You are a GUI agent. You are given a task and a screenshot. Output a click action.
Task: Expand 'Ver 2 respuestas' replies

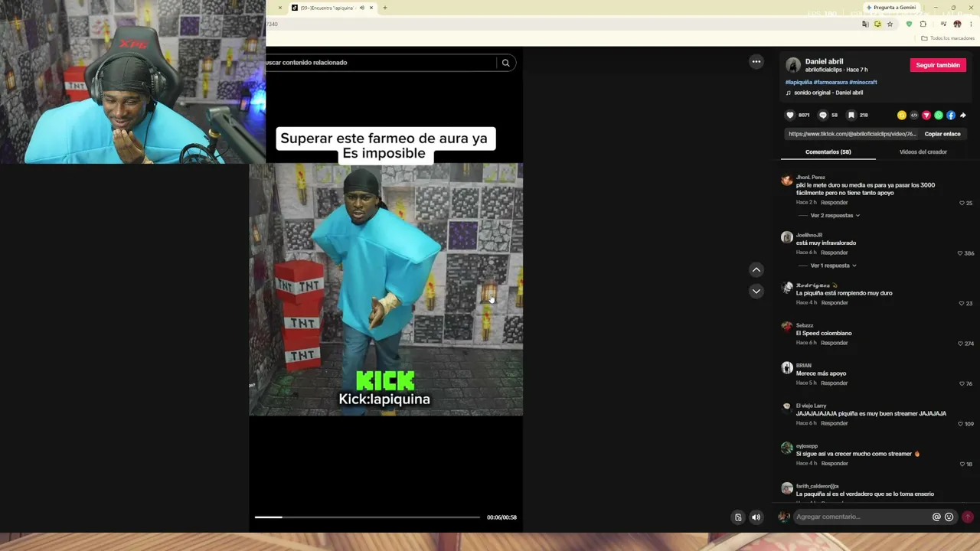(835, 216)
